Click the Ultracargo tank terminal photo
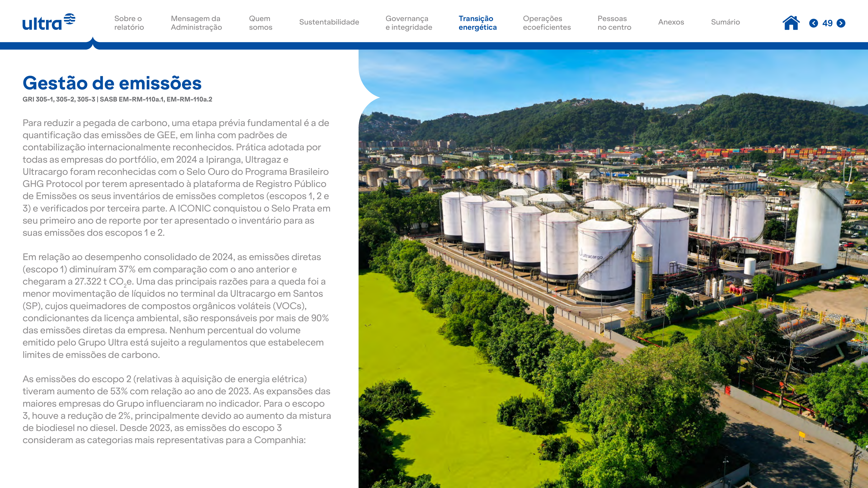This screenshot has height=488, width=868. tap(613, 269)
